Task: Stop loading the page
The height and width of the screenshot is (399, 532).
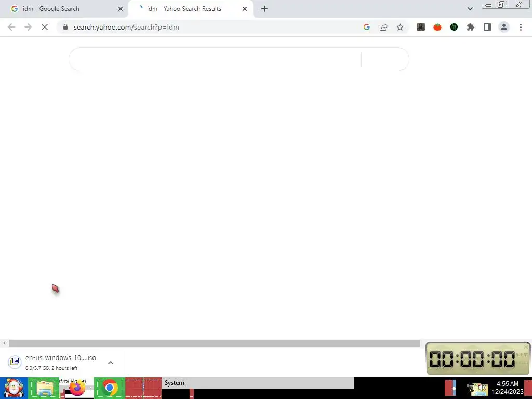Action: (45, 27)
